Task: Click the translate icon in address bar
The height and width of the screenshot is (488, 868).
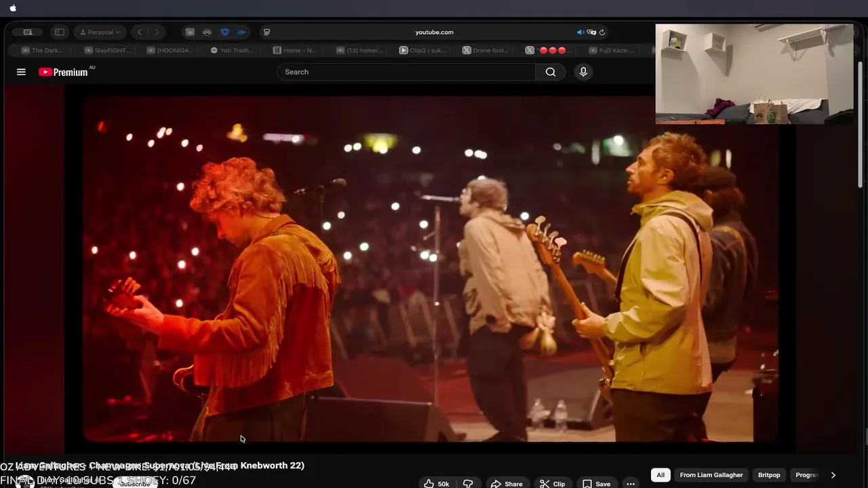Action: (591, 32)
